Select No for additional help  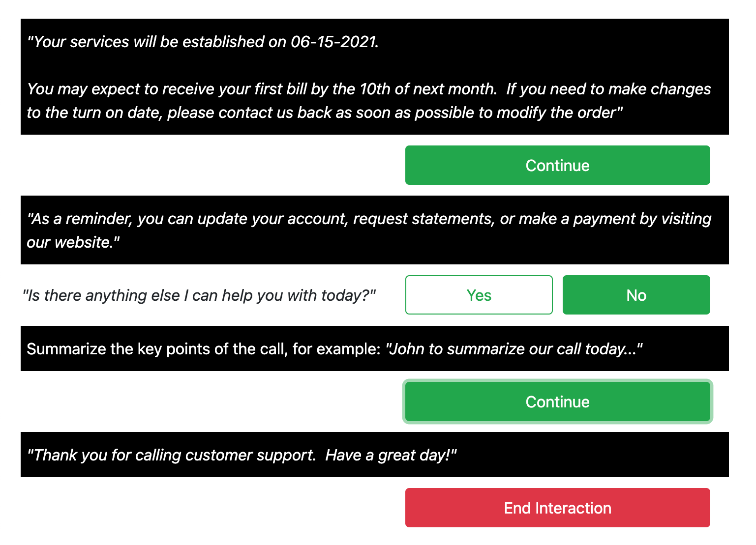click(x=636, y=295)
